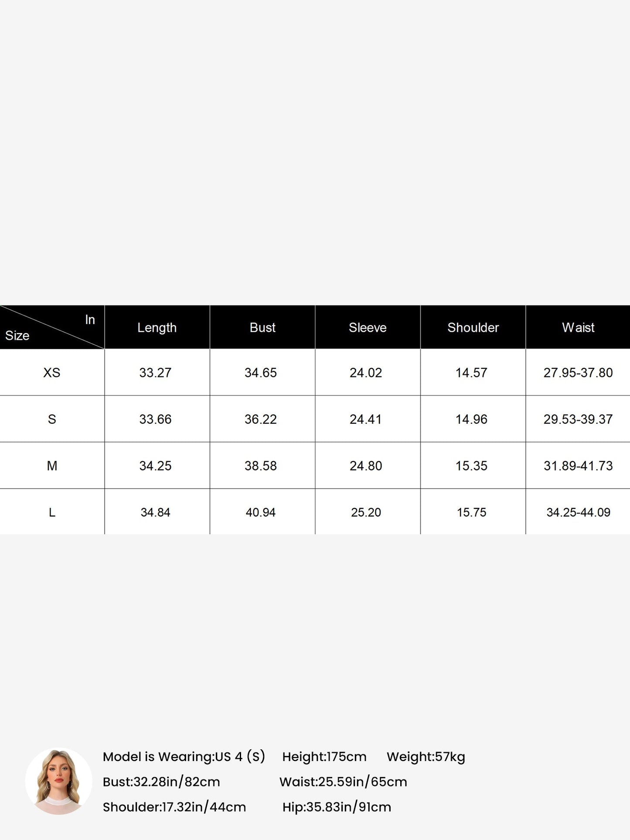This screenshot has width=630, height=840.
Task: Click the Hip:35.83in/91cm text
Action: 337,807
